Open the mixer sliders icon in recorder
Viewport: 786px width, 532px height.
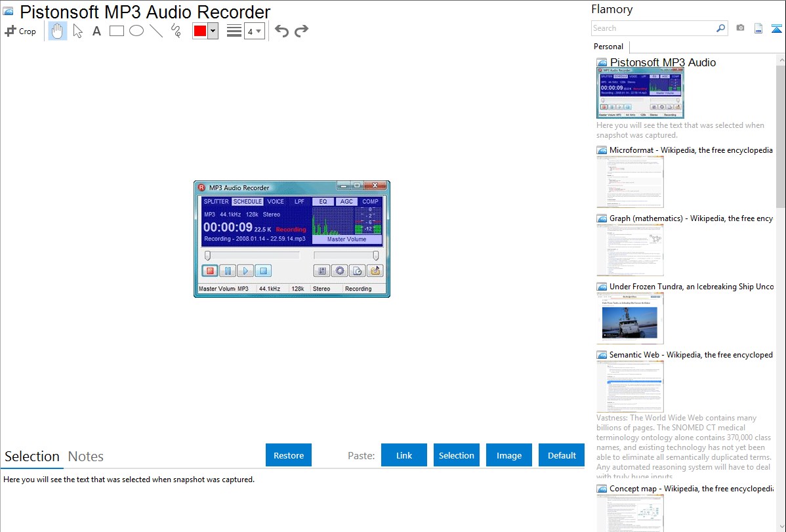click(322, 271)
